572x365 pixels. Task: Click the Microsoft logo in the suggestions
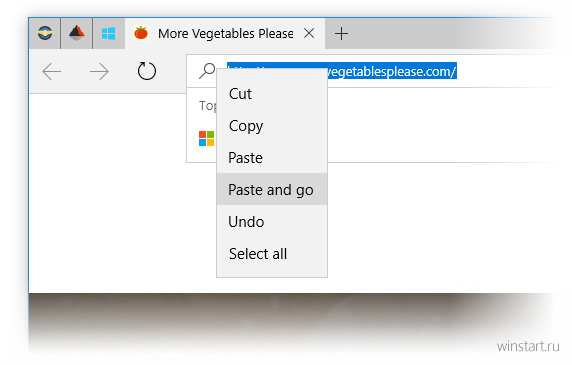tap(206, 139)
